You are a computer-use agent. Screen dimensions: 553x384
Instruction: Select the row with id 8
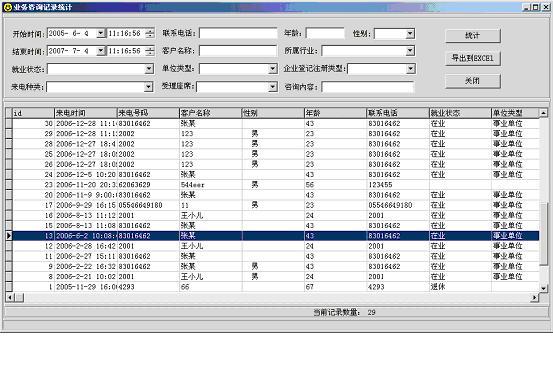point(276,277)
